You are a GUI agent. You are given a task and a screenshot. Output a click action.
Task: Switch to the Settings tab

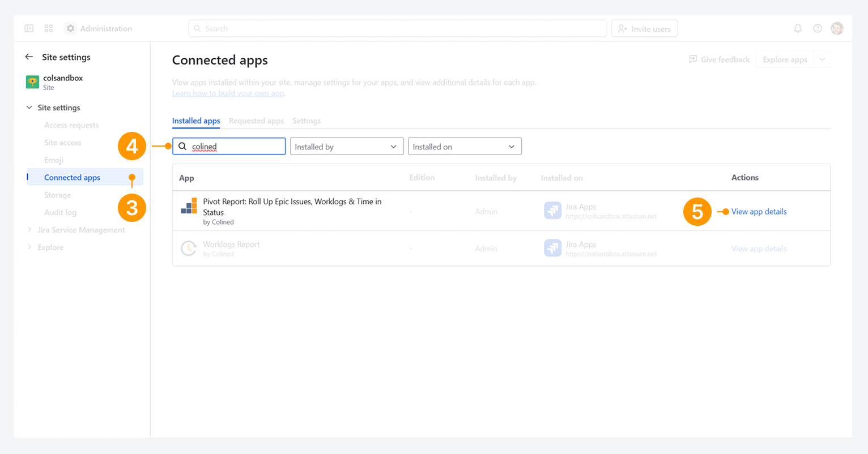click(x=307, y=121)
